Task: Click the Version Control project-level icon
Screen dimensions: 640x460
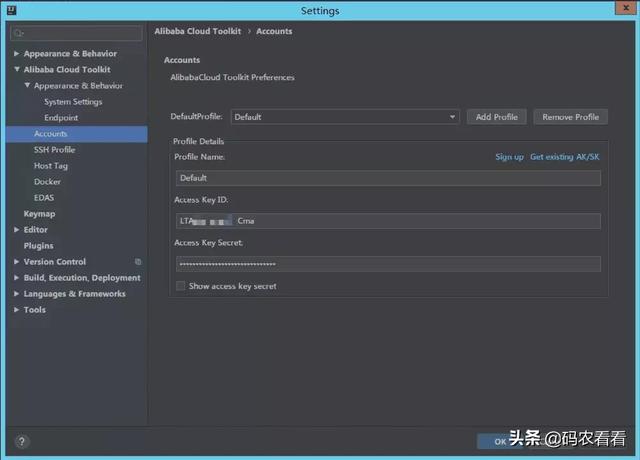Action: (138, 262)
